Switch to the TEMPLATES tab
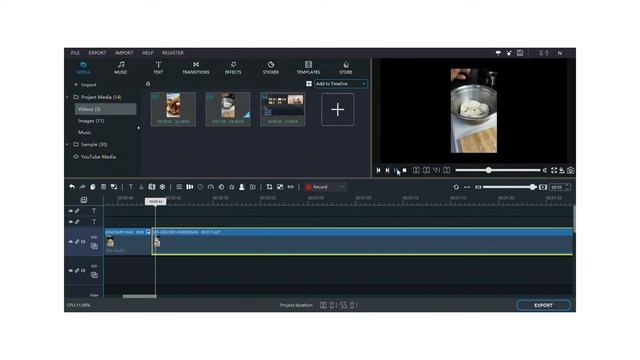Image resolution: width=640 pixels, height=360 pixels. [x=308, y=68]
